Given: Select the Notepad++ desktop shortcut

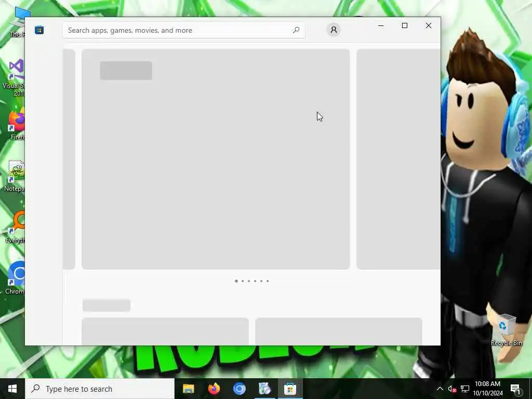Looking at the screenshot, I should pyautogui.click(x=14, y=176).
